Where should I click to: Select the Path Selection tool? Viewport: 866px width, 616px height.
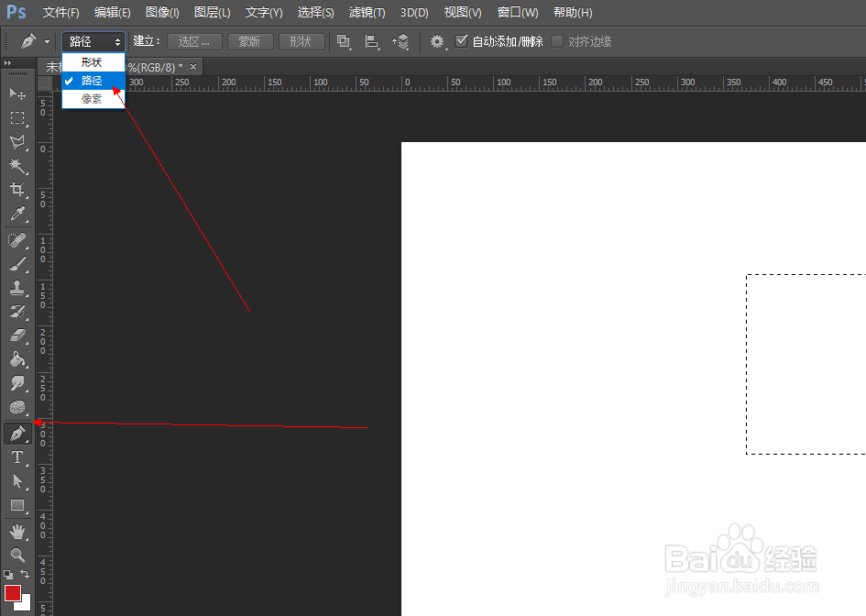(x=17, y=481)
